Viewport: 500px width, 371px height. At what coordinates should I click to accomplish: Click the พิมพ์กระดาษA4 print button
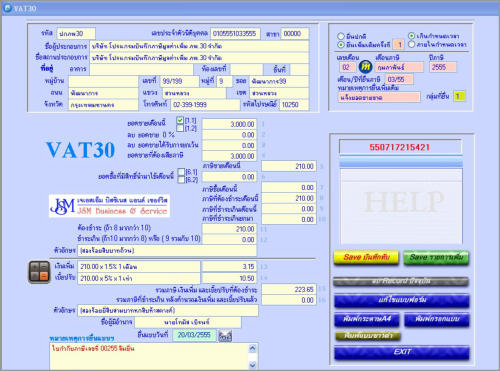[x=367, y=319]
